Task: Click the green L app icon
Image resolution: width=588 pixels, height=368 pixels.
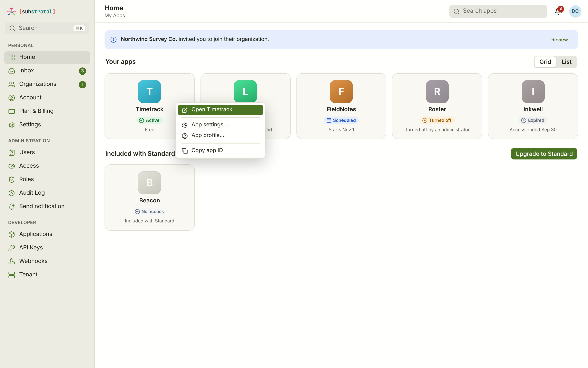Action: click(245, 91)
